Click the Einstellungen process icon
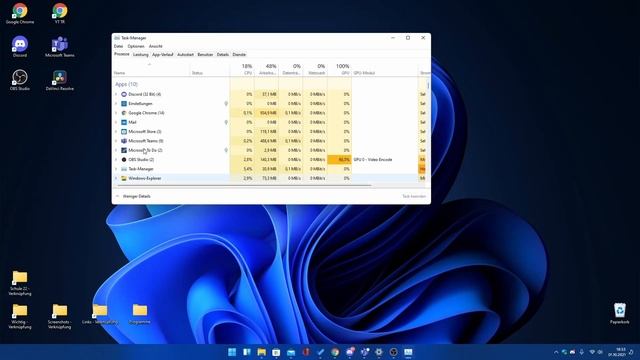Image resolution: width=640 pixels, height=360 pixels. (124, 104)
